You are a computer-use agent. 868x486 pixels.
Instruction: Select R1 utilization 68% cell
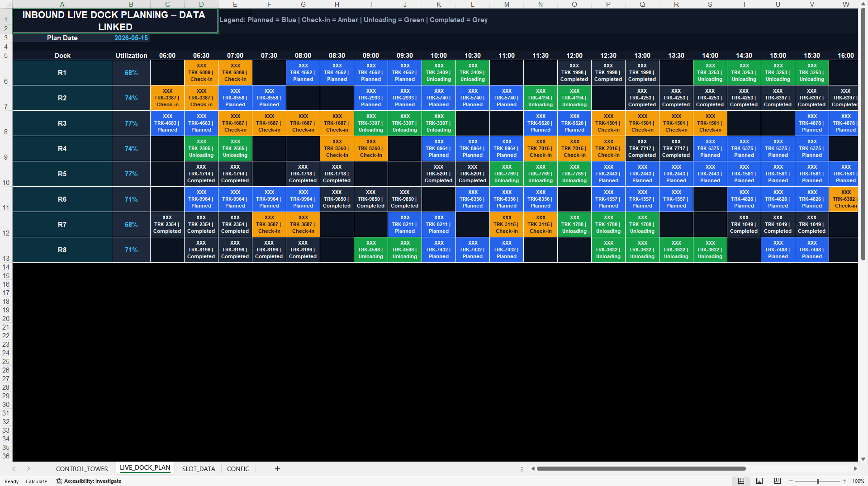tap(131, 73)
